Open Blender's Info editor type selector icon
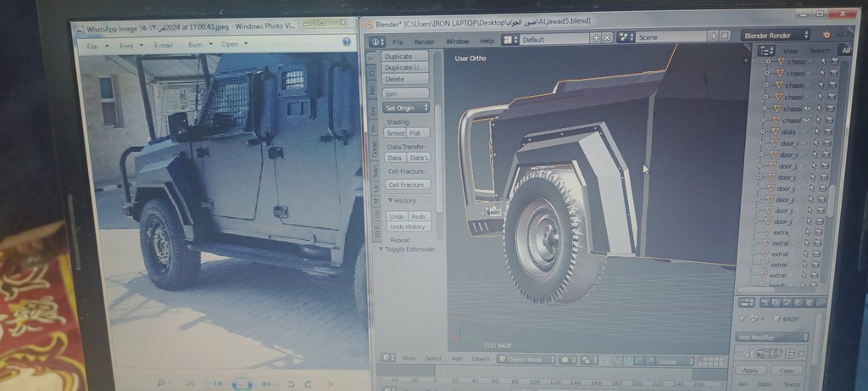Screen dimensions: 868x391 (377, 41)
